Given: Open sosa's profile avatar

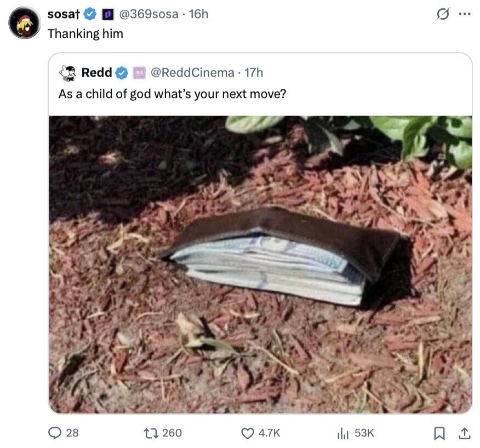Looking at the screenshot, I should tap(25, 22).
